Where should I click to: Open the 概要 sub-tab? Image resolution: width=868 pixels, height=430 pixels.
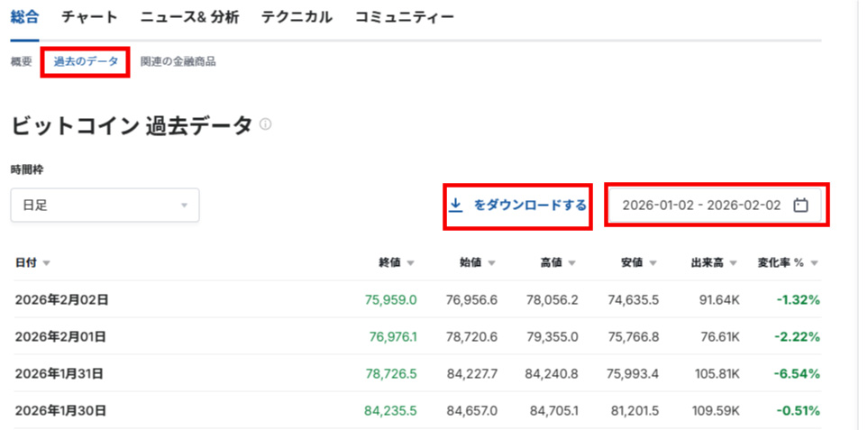(x=22, y=62)
